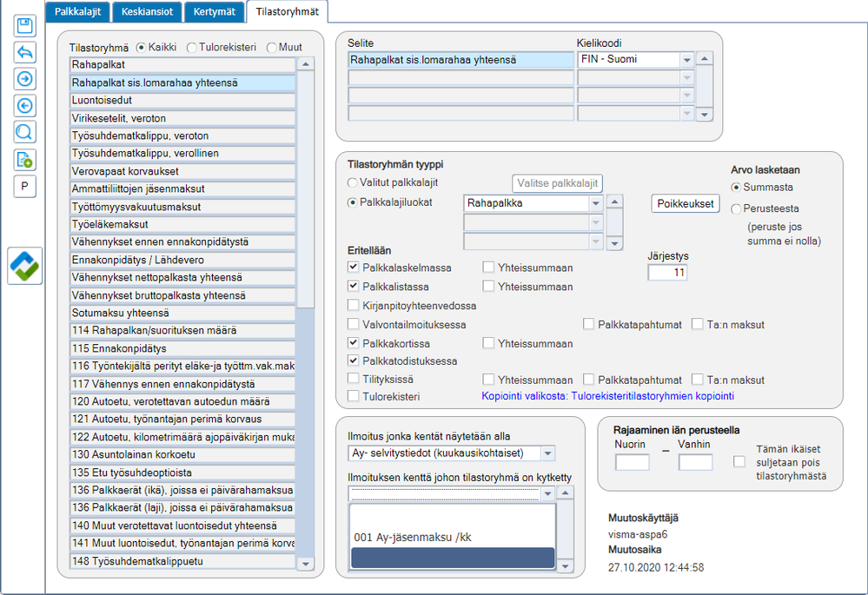The image size is (868, 595).
Task: Choose Valitut palkkalajit type option
Action: click(352, 182)
